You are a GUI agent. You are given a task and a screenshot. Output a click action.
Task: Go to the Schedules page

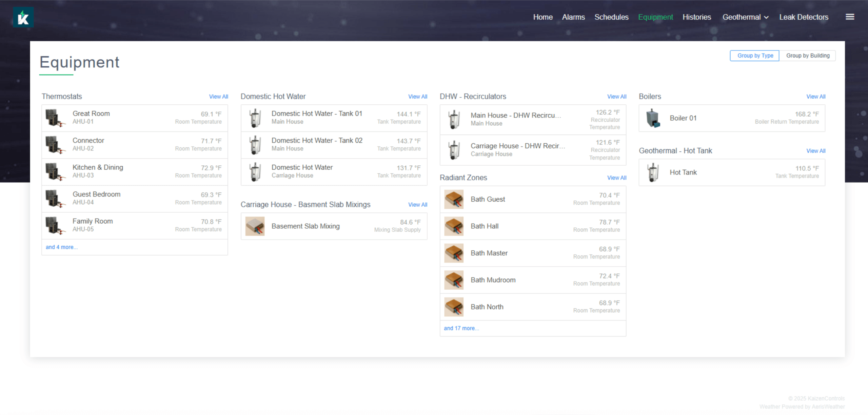[611, 17]
